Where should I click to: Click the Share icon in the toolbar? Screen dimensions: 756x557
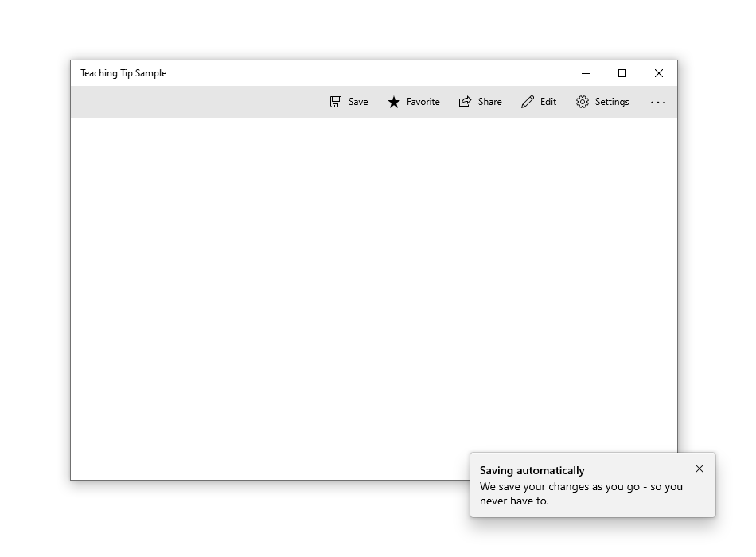point(465,101)
